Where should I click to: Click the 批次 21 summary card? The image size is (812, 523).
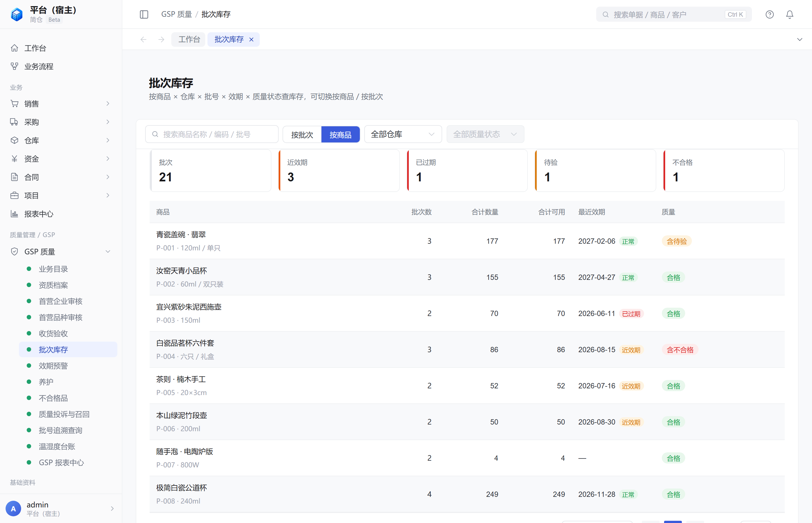click(x=211, y=171)
